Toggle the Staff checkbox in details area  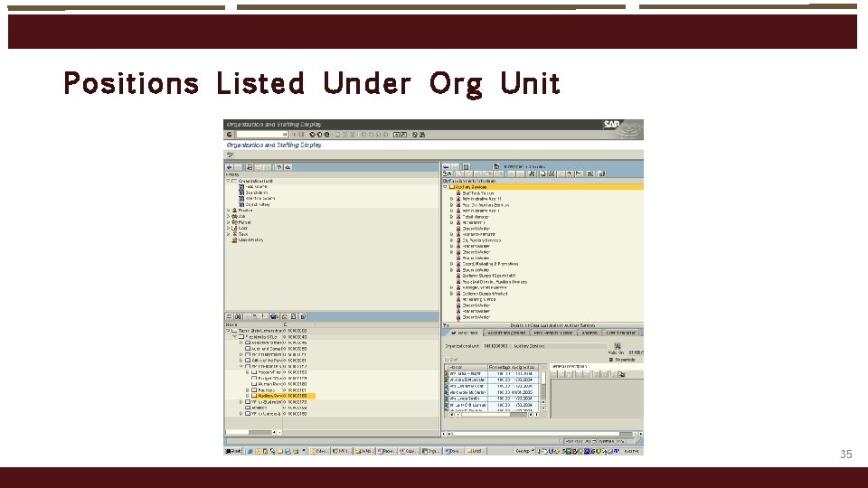point(448,360)
